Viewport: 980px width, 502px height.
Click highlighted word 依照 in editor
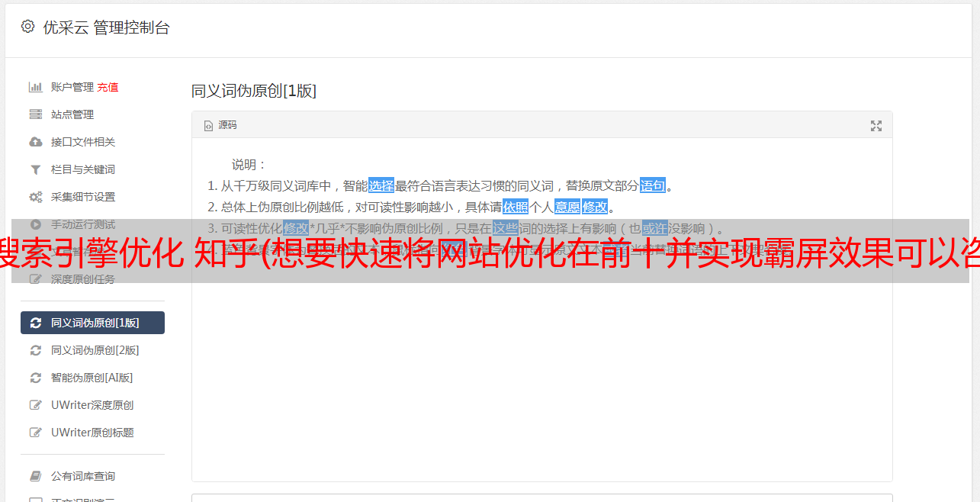(x=516, y=207)
